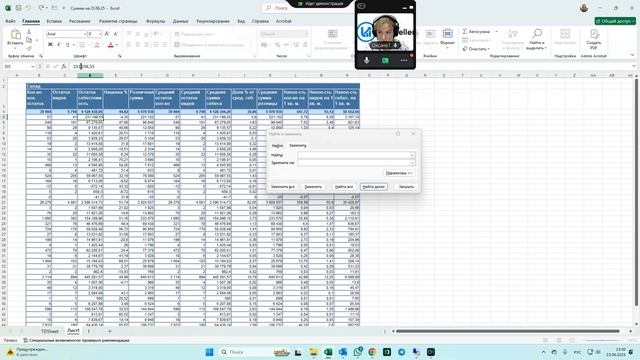Click the fill color bucket icon

click(x=97, y=44)
